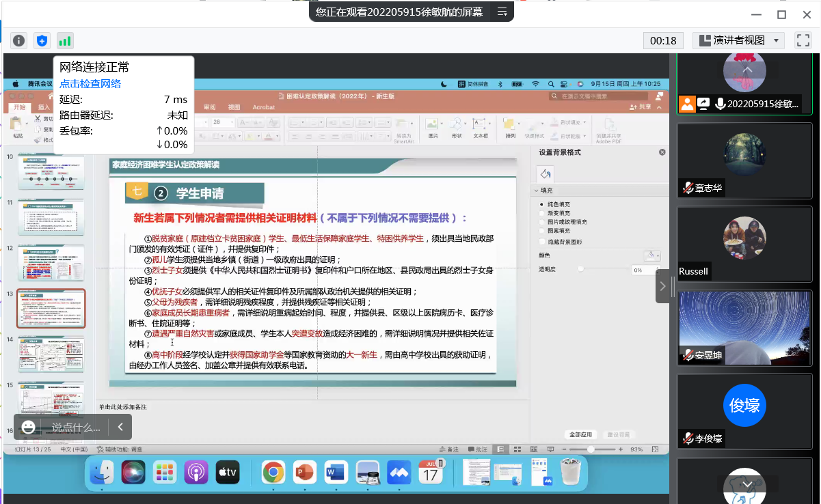Click the meeting info icon
This screenshot has height=504, width=821.
coord(18,41)
